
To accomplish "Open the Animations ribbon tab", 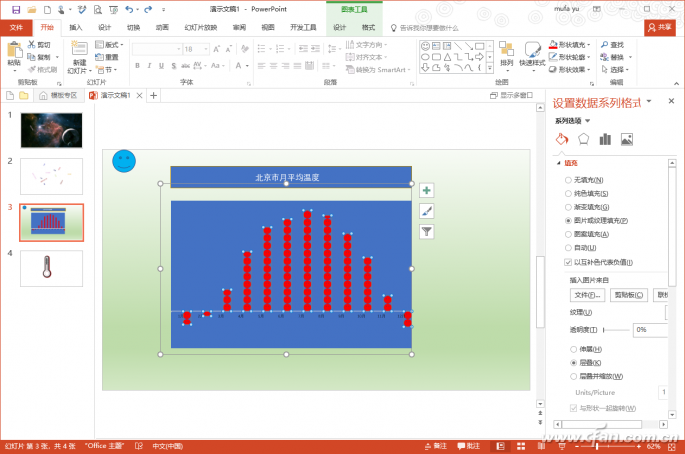I will click(162, 28).
